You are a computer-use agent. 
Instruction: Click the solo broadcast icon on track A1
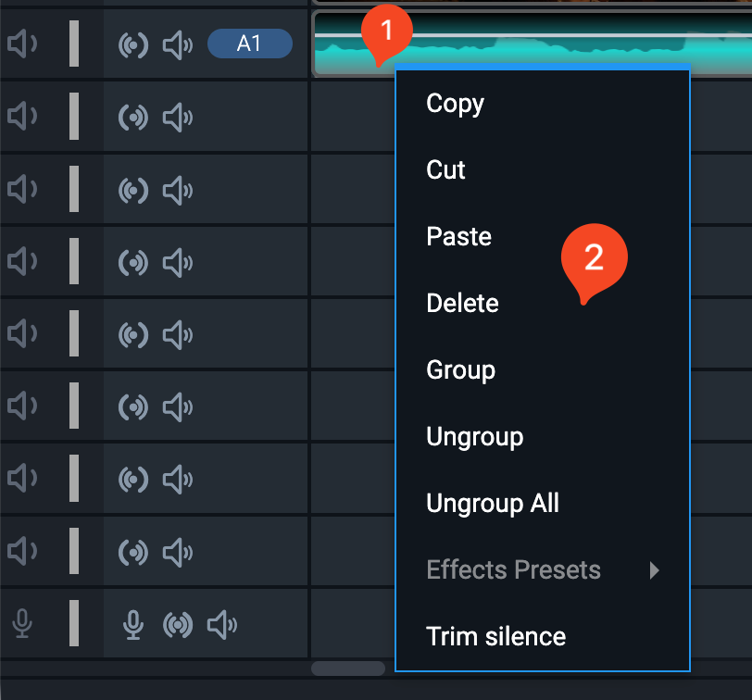click(133, 45)
